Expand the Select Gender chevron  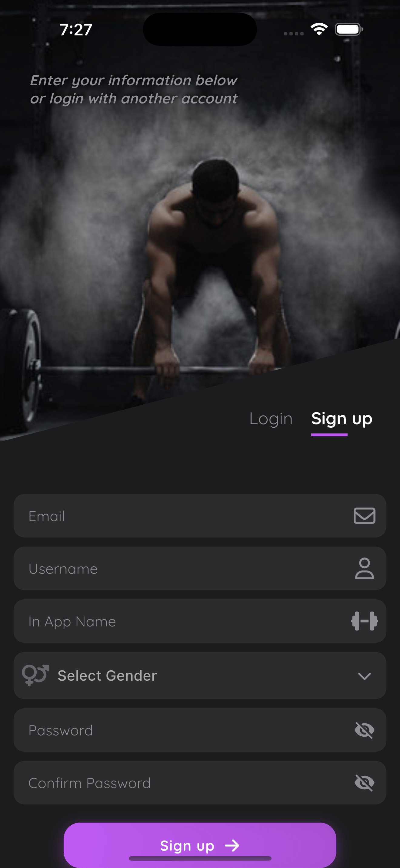point(364,676)
